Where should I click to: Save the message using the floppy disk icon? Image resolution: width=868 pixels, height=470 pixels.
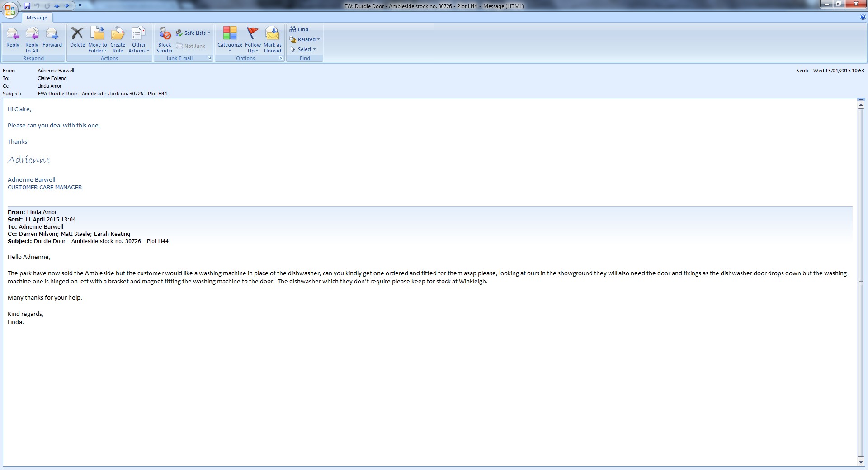(x=27, y=6)
